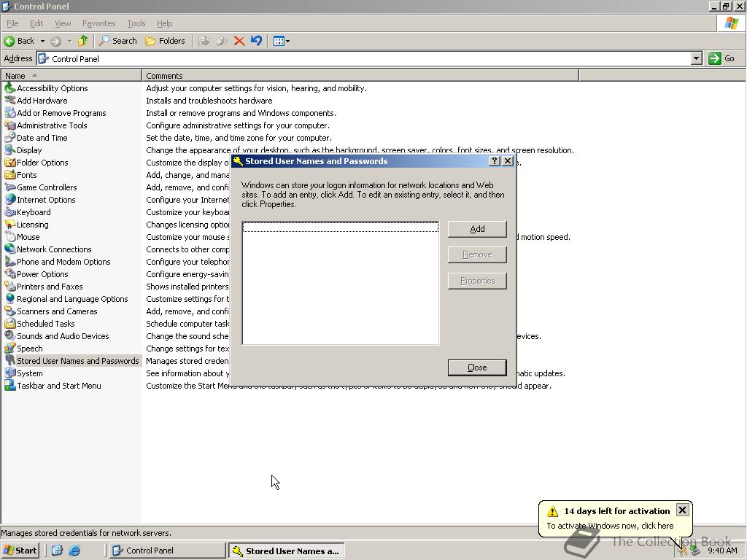Image resolution: width=747 pixels, height=560 pixels.
Task: Open the Scanners and Cameras icon
Action: 10,311
